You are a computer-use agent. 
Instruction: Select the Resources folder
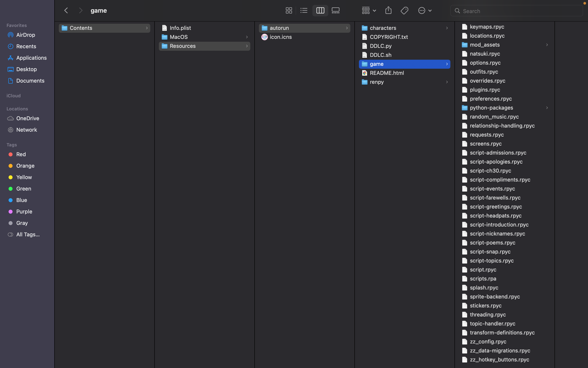204,46
